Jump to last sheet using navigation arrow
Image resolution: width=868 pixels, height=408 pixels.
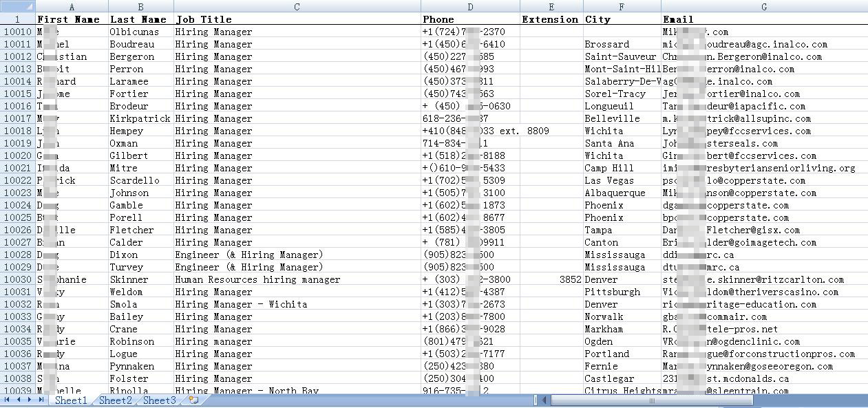click(x=41, y=400)
